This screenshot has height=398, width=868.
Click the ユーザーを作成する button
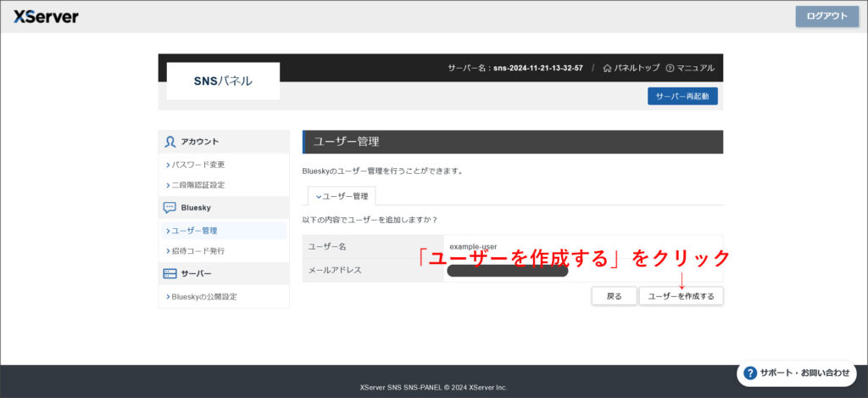(x=681, y=296)
